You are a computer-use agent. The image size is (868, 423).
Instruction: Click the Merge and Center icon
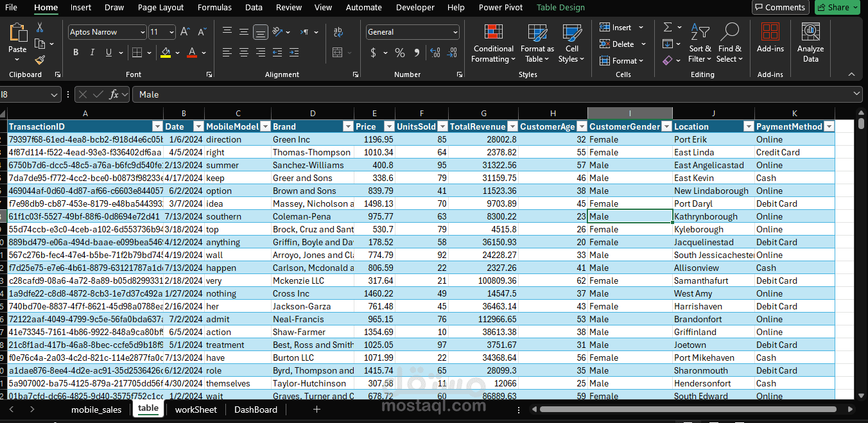[338, 53]
